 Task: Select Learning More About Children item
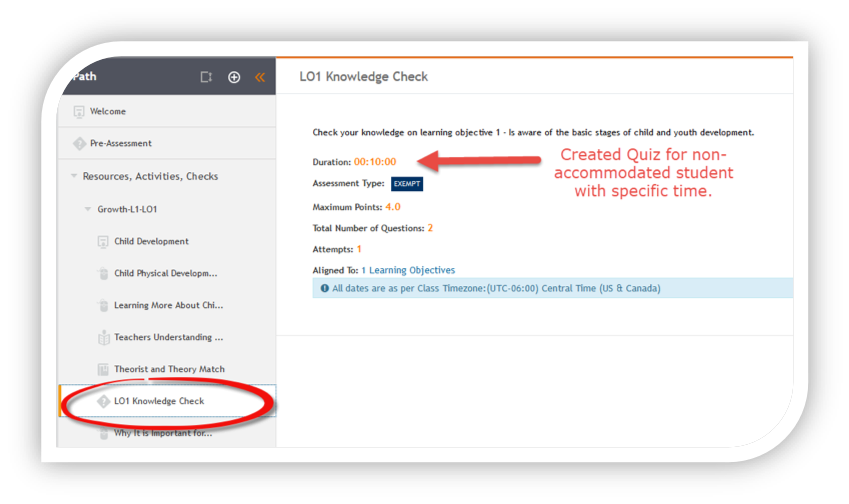(x=168, y=306)
